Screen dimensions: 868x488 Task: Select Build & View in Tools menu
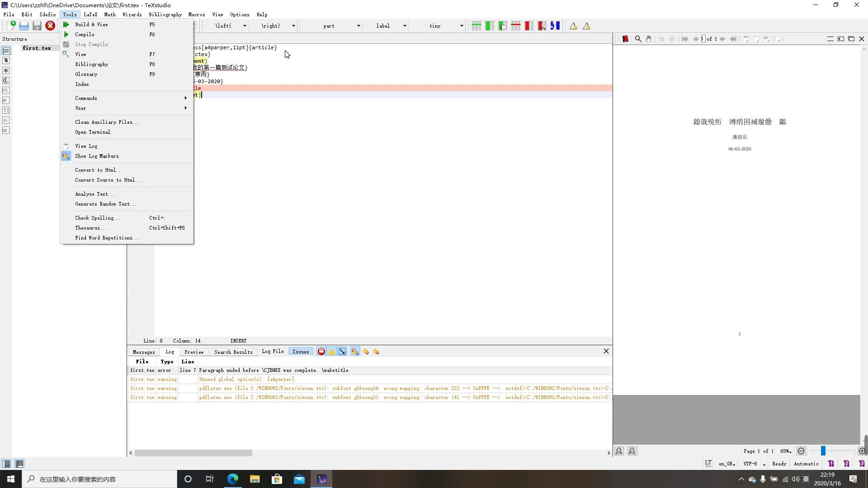point(91,24)
